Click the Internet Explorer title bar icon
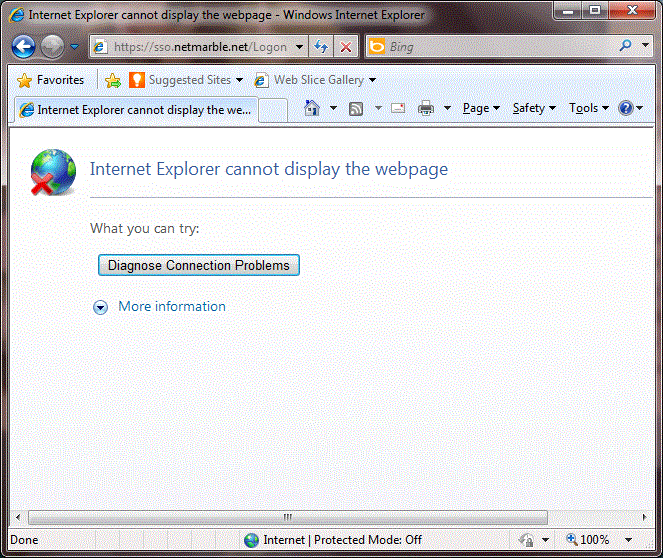663x558 pixels. coord(16,15)
